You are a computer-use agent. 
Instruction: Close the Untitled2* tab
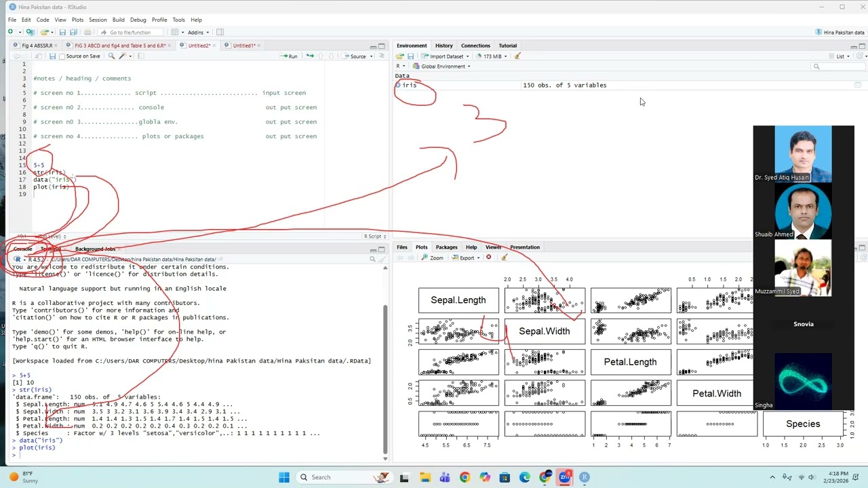click(x=214, y=45)
